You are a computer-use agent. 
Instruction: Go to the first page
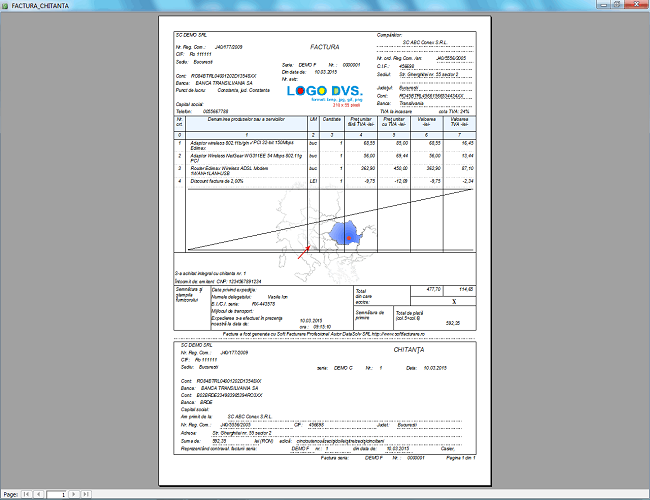(x=26, y=494)
